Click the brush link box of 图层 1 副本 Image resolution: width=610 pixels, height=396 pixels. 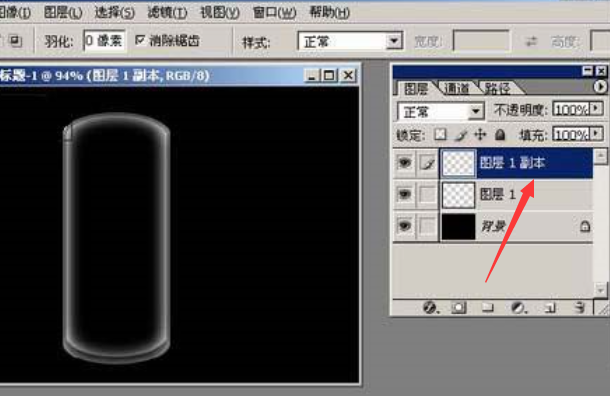tap(428, 163)
